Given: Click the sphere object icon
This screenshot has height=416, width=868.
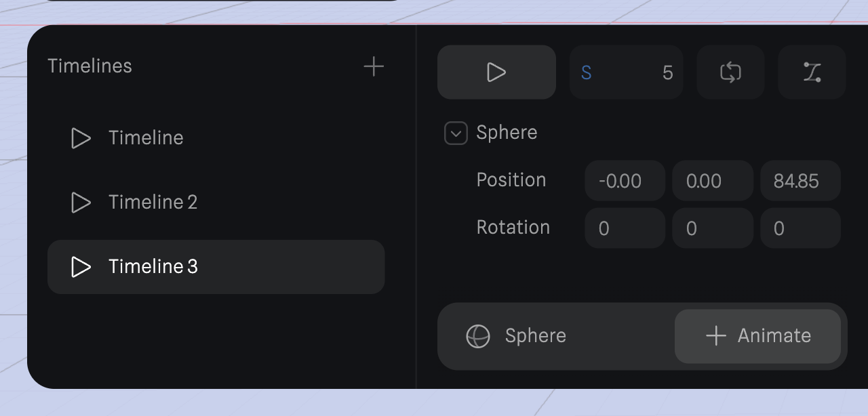Looking at the screenshot, I should 478,336.
